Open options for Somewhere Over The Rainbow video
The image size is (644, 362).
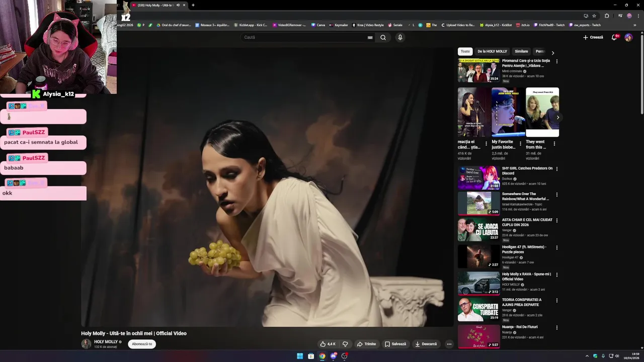pyautogui.click(x=556, y=195)
